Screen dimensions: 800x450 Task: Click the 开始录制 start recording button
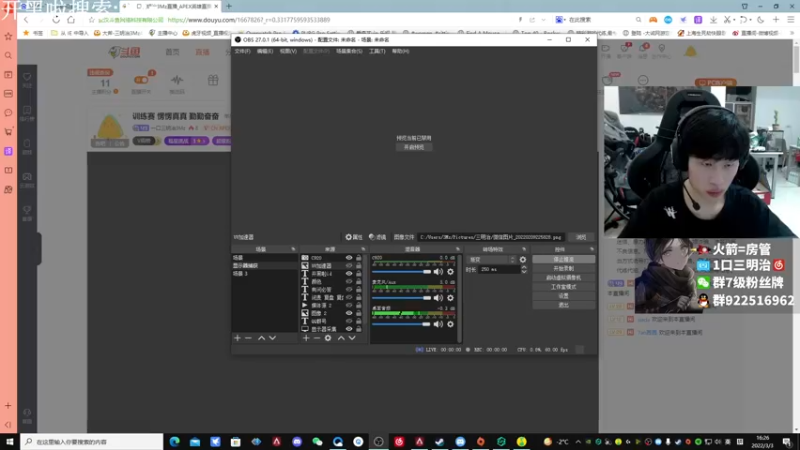pyautogui.click(x=563, y=268)
